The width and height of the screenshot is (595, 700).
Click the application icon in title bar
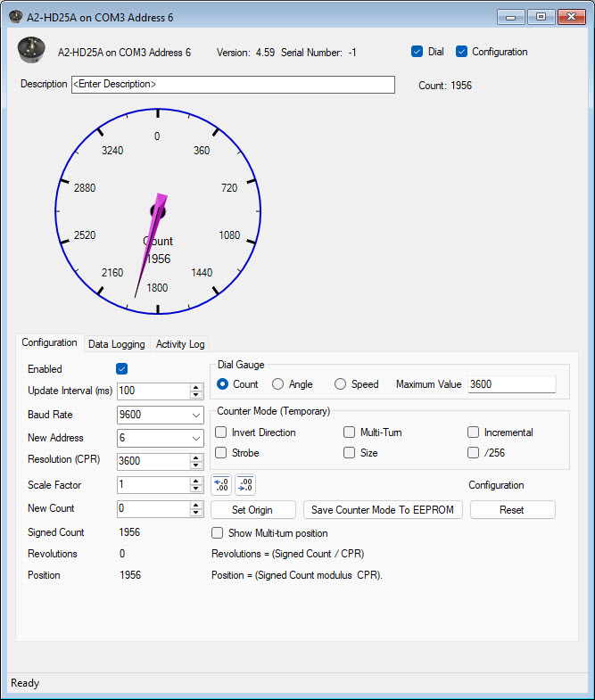tap(15, 16)
